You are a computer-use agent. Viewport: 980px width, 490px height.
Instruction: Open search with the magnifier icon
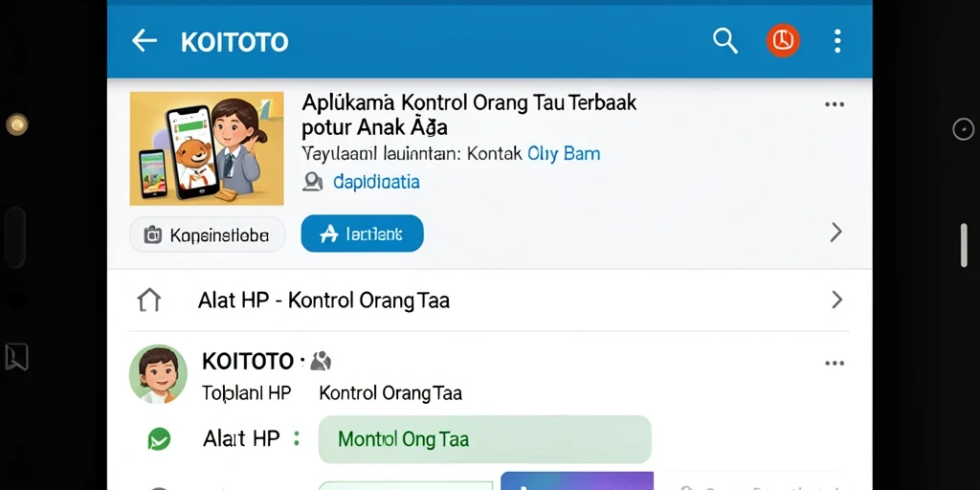click(725, 41)
